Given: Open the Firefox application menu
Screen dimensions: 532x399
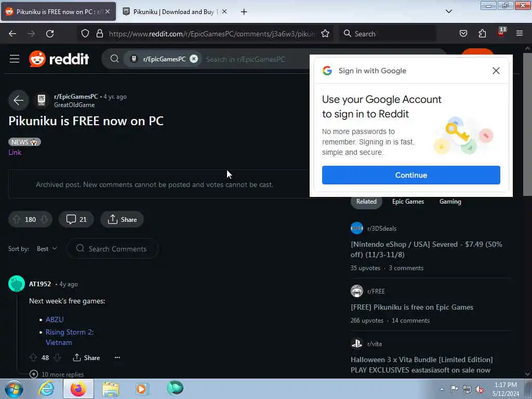Looking at the screenshot, I should coord(520,33).
